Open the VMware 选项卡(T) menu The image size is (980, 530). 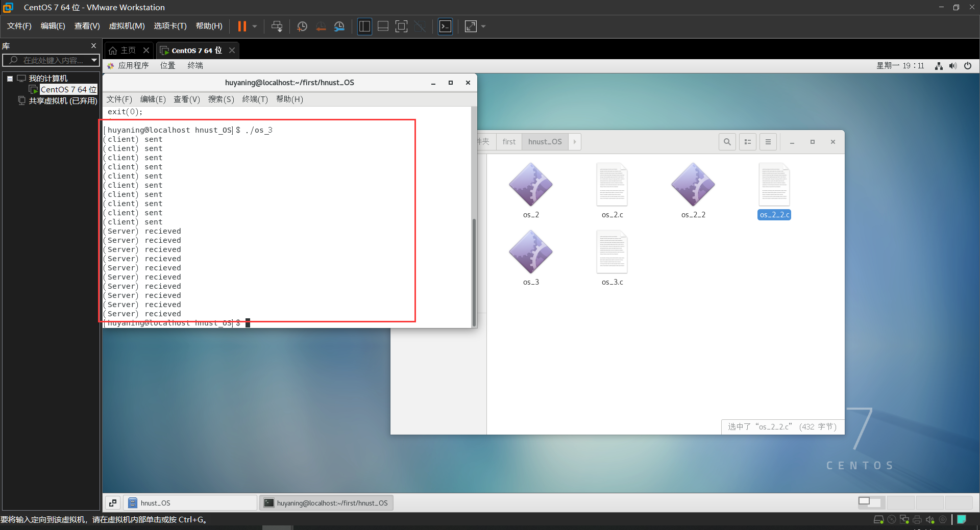tap(170, 26)
